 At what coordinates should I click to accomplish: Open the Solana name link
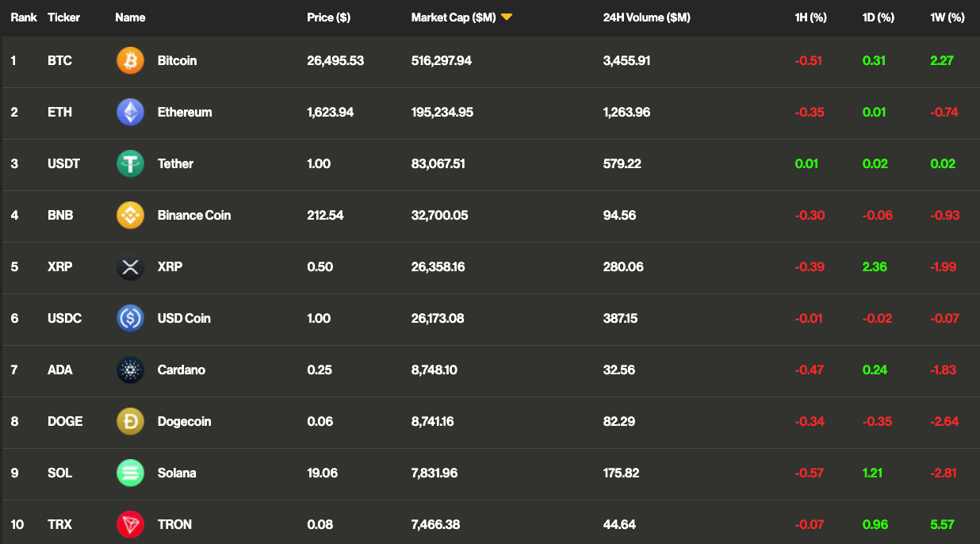click(177, 473)
